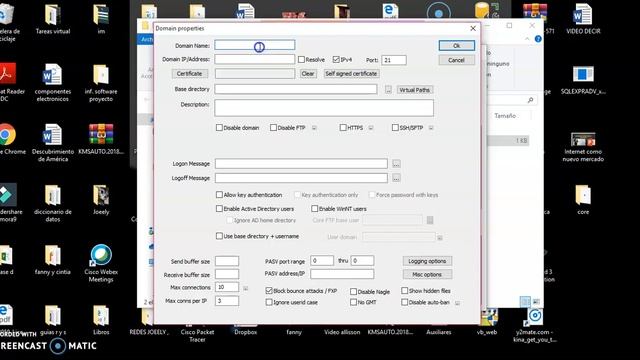Viewport: 640px width, 360px height.
Task: Check Disable domain option
Action: (219, 128)
